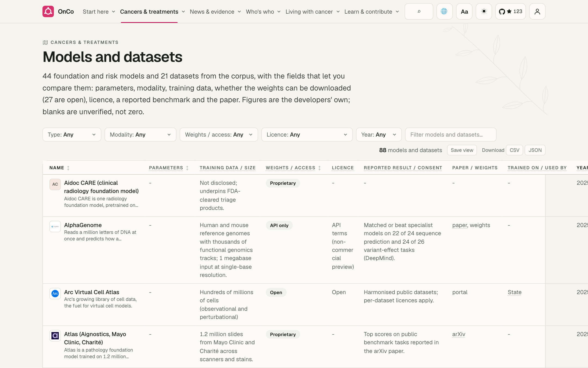Screen dimensions: 588x368
Task: Click the Training Data / Size column header
Action: (228, 168)
